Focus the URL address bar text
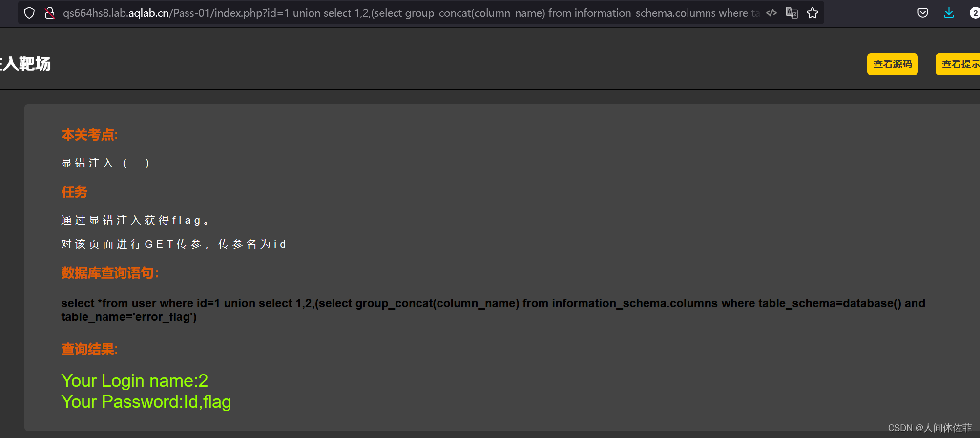Screen dimensions: 980x438 pyautogui.click(x=411, y=13)
